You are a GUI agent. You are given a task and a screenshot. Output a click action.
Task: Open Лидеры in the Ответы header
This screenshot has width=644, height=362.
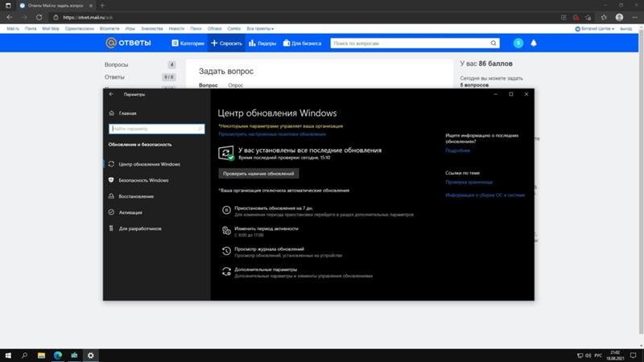coord(262,43)
